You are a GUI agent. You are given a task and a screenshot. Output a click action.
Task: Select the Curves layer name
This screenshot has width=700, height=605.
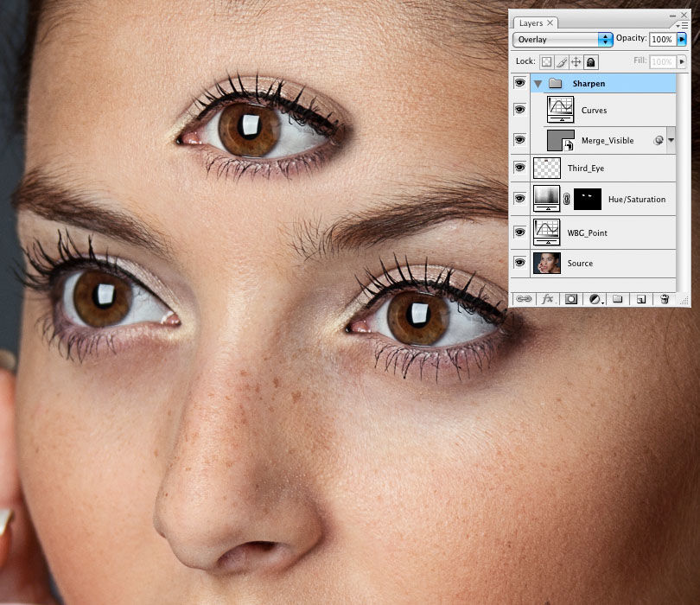pyautogui.click(x=595, y=111)
